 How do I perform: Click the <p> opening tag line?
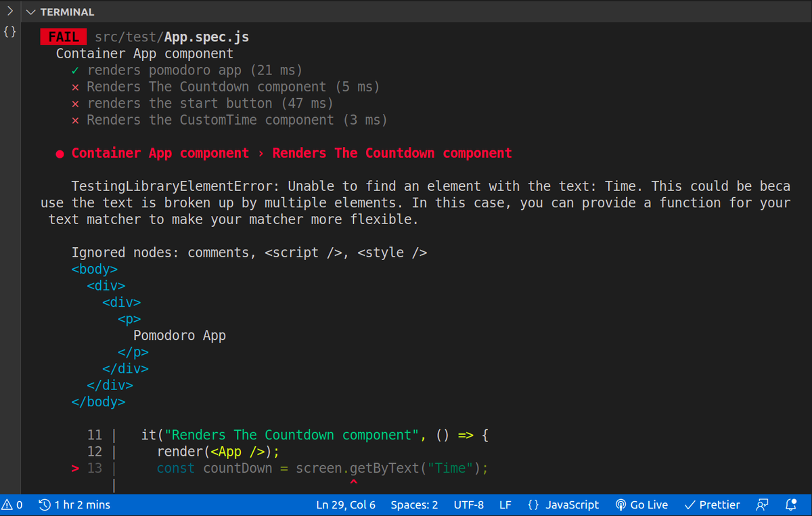(x=129, y=319)
